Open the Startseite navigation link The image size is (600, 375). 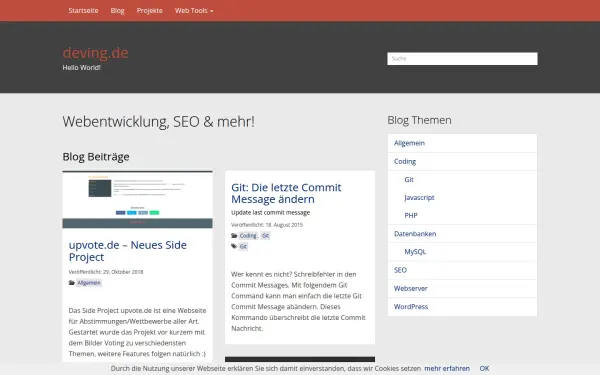point(83,11)
